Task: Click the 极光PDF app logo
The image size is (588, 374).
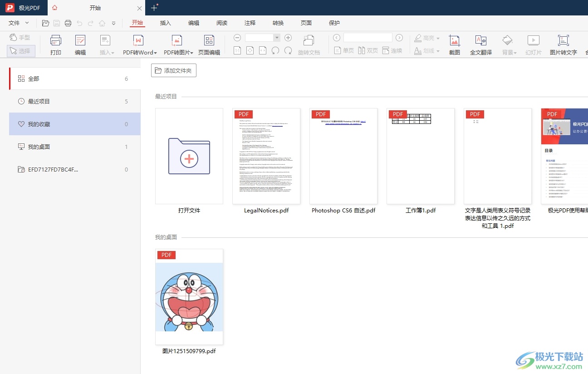Action: pyautogui.click(x=10, y=8)
